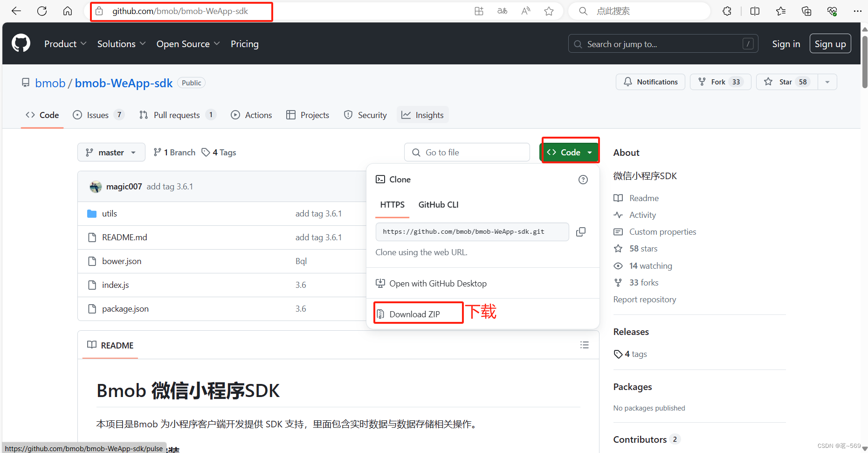Switch to the Issues tab

click(98, 115)
